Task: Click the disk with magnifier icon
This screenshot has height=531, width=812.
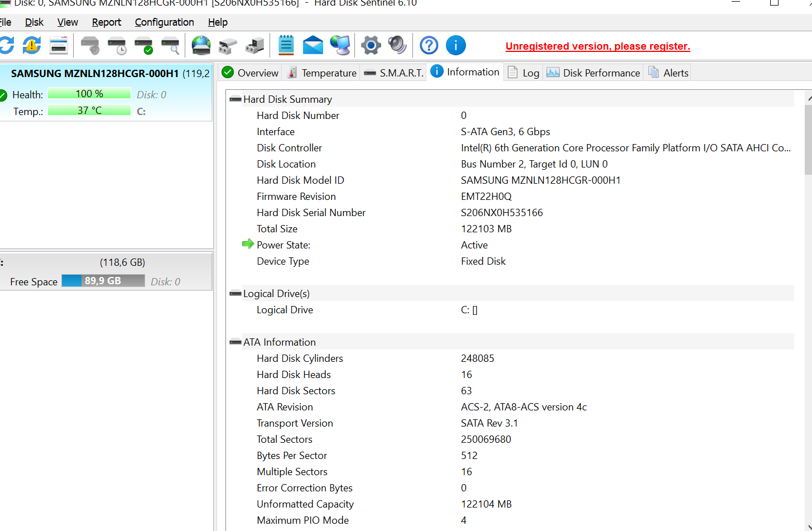Action: (x=171, y=46)
